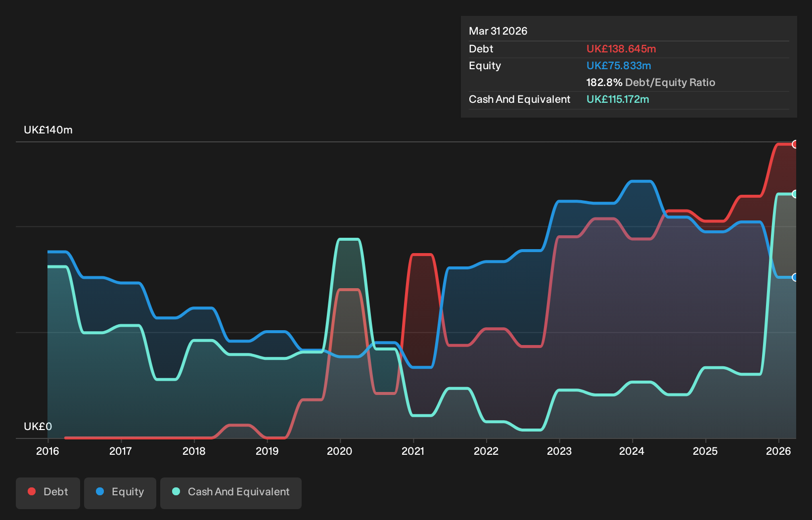The height and width of the screenshot is (520, 812).
Task: Click the red Debt endpoint marker
Action: [795, 144]
